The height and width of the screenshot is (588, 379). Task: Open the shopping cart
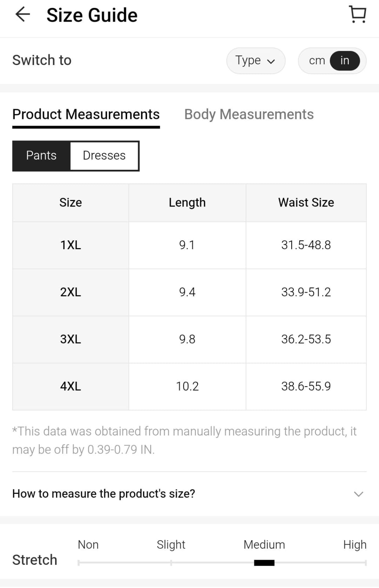coord(357,15)
